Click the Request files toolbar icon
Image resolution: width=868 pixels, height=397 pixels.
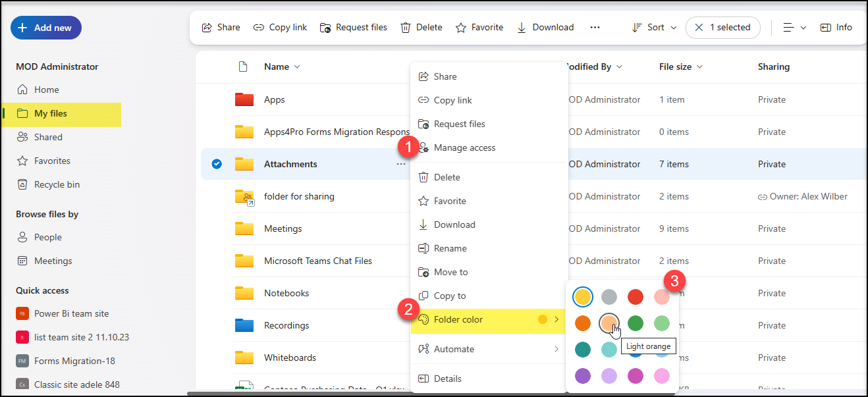point(325,28)
